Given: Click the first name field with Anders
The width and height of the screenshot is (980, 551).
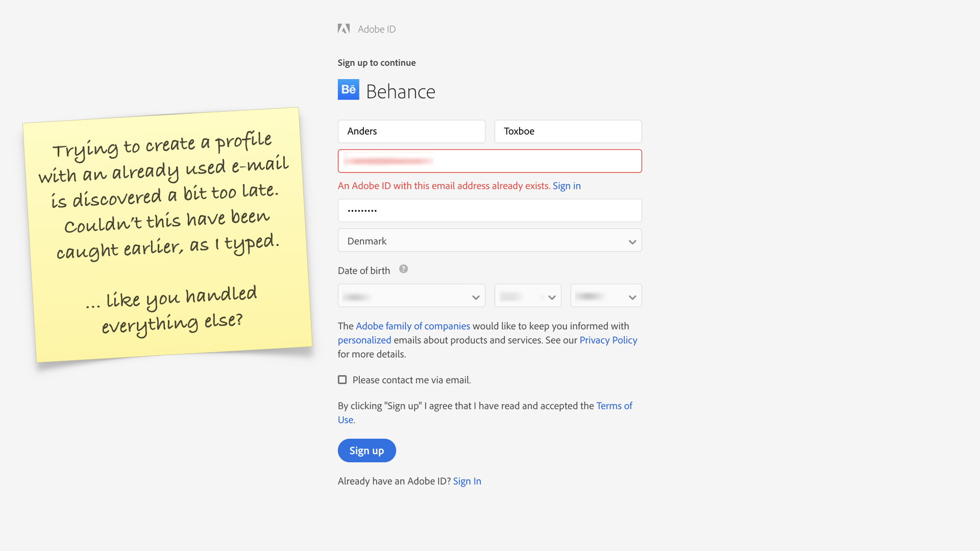Looking at the screenshot, I should tap(411, 132).
